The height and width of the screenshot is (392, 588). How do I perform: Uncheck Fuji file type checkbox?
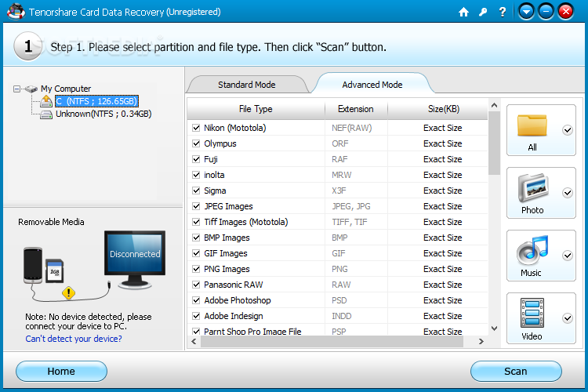point(196,159)
